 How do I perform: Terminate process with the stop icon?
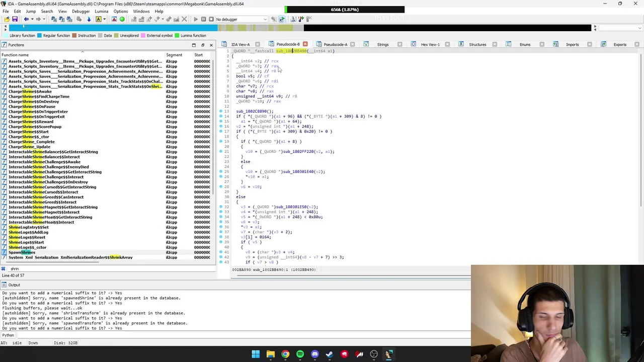point(211,19)
